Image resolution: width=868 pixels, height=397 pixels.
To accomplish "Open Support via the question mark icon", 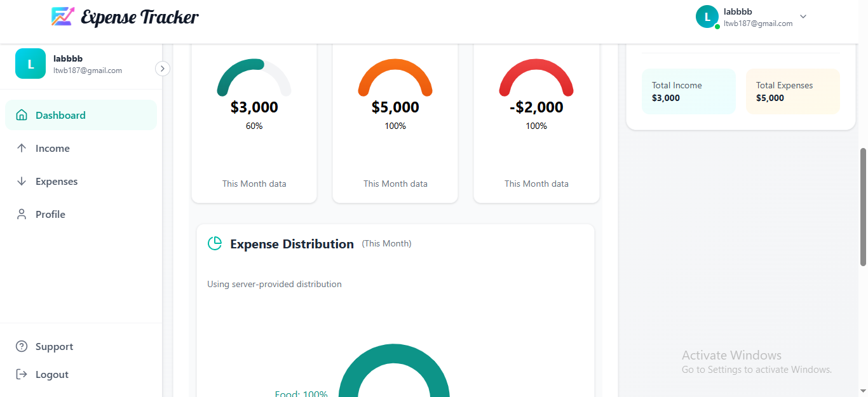I will click(x=22, y=346).
